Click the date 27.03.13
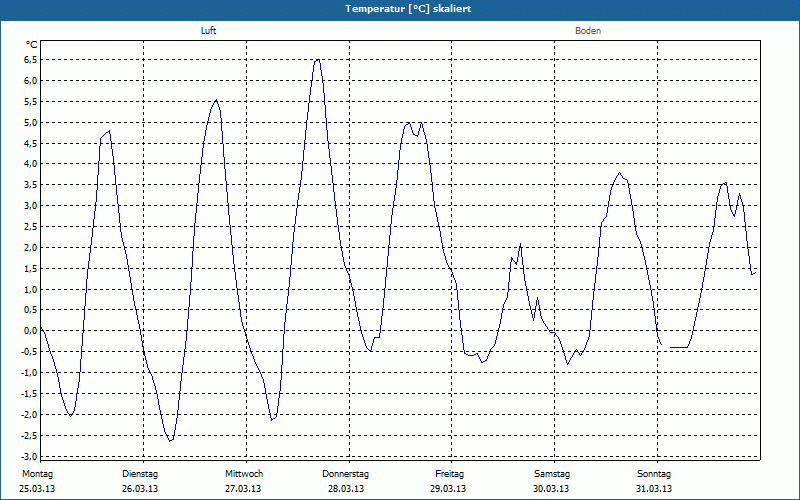This screenshot has height=500, width=800. tap(243, 489)
